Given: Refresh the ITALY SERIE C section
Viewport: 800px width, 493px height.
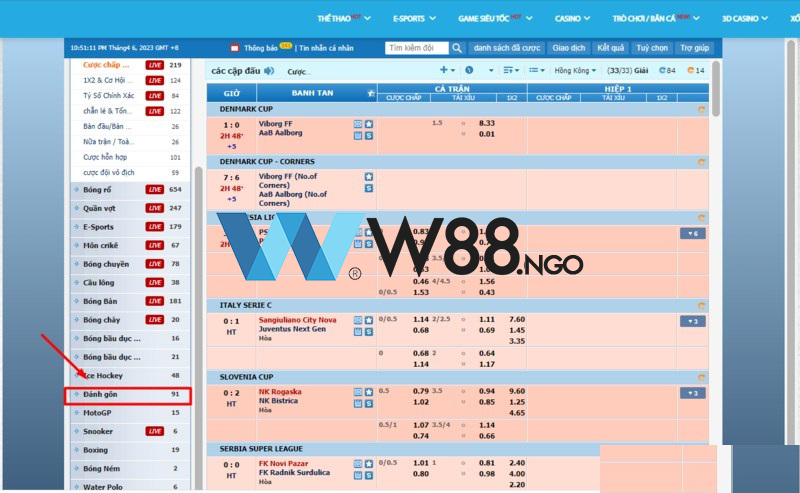Looking at the screenshot, I should point(701,306).
